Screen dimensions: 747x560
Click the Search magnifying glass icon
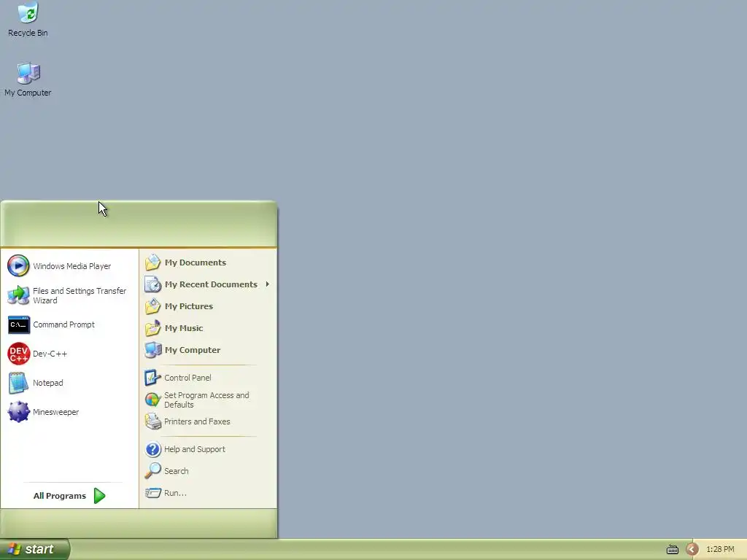pos(153,471)
